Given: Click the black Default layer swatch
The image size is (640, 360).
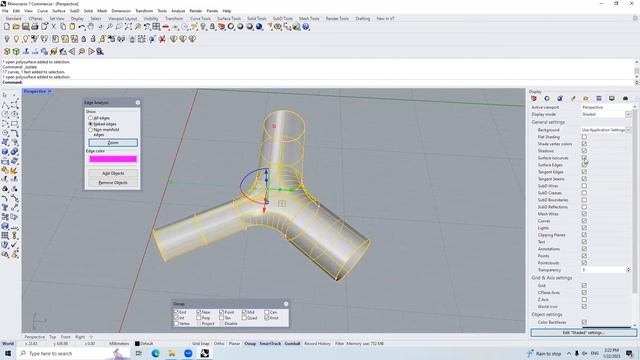Looking at the screenshot, I should click(137, 344).
